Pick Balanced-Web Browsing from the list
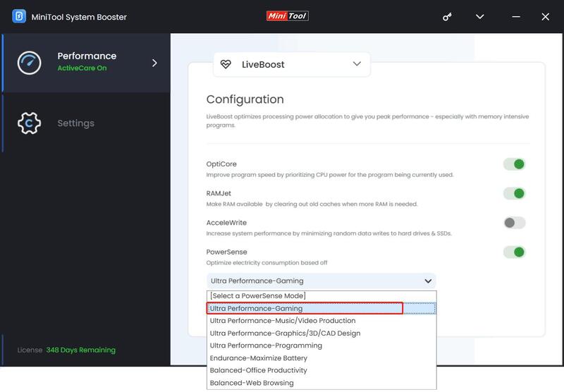The height and width of the screenshot is (392, 564). pyautogui.click(x=252, y=383)
